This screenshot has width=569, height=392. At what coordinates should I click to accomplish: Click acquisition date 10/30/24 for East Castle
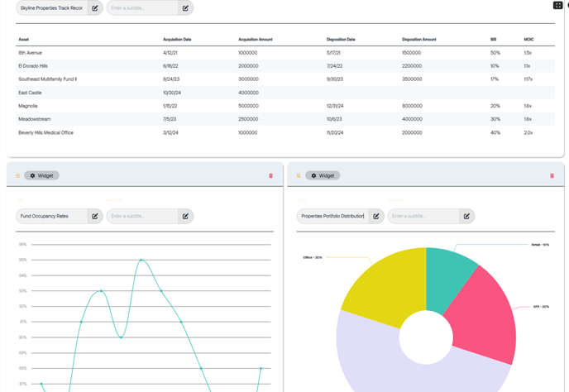(x=172, y=93)
